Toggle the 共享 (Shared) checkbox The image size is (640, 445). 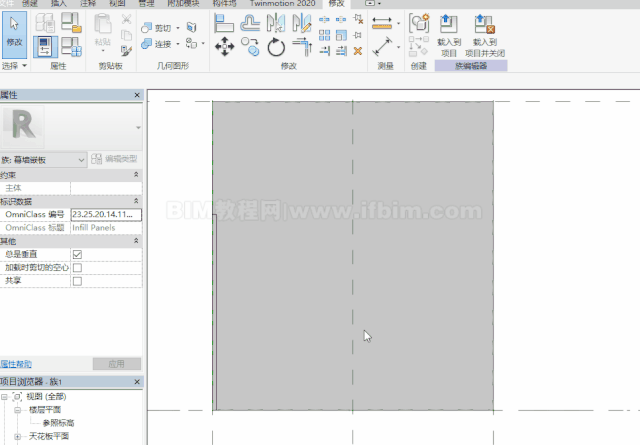[x=77, y=281]
